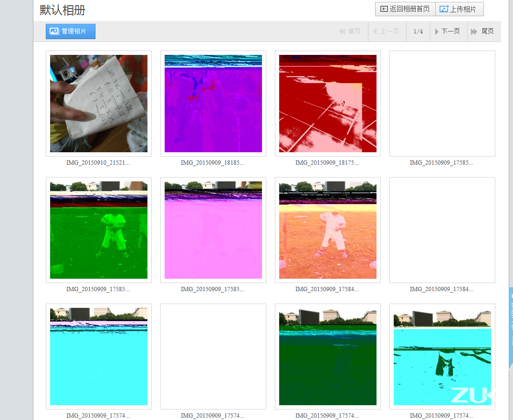This screenshot has height=420, width=513.
Task: Go to next page via 下一页 text
Action: (x=450, y=31)
